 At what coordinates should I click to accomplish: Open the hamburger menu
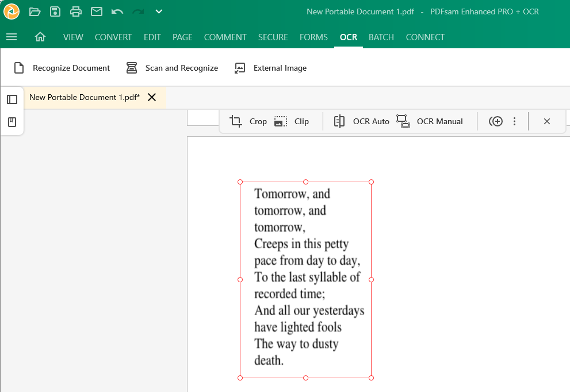(12, 37)
